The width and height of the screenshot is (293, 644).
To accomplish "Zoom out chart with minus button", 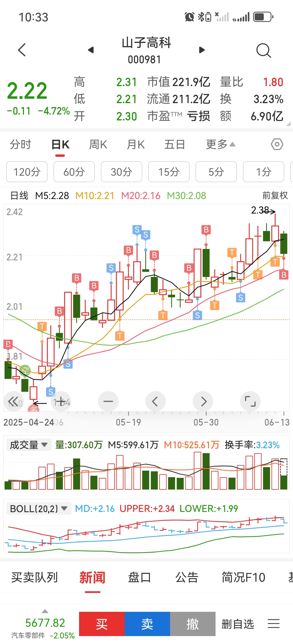I will (x=108, y=401).
